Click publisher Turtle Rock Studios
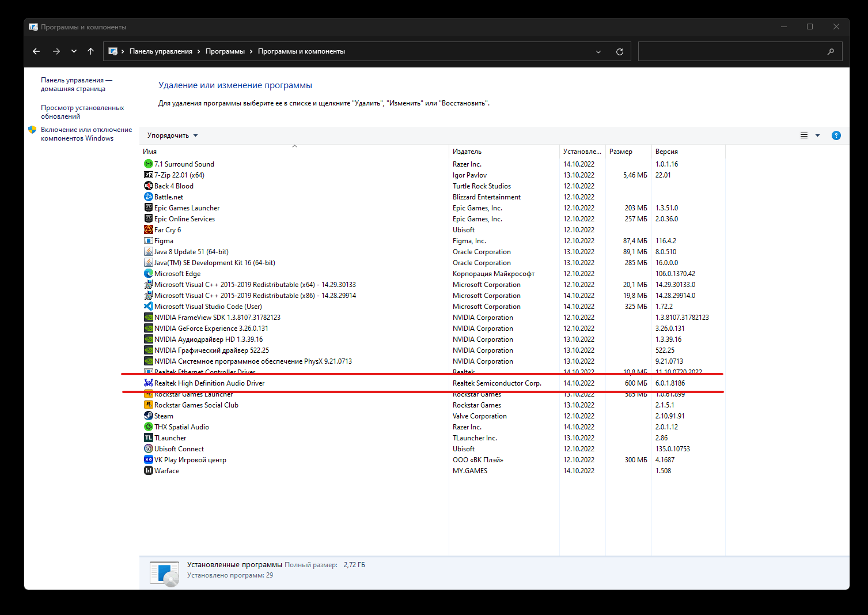868x615 pixels. click(482, 186)
